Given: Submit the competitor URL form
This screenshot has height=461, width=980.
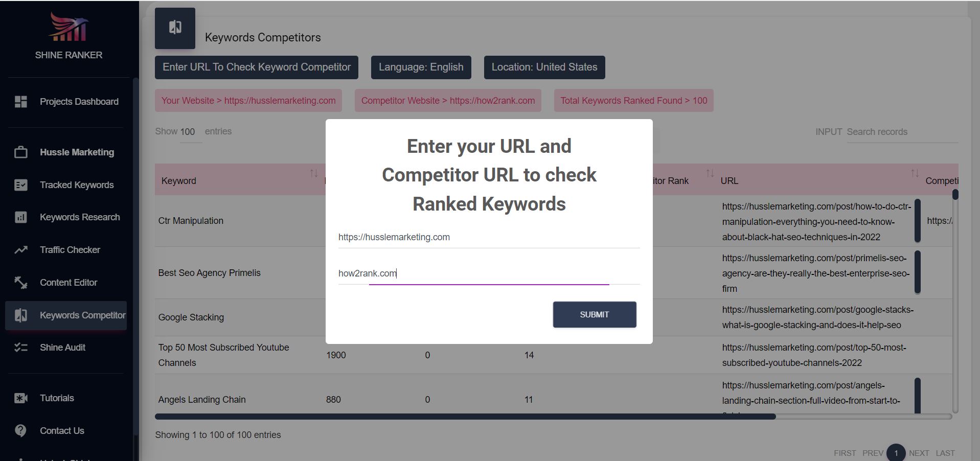Looking at the screenshot, I should pos(595,315).
